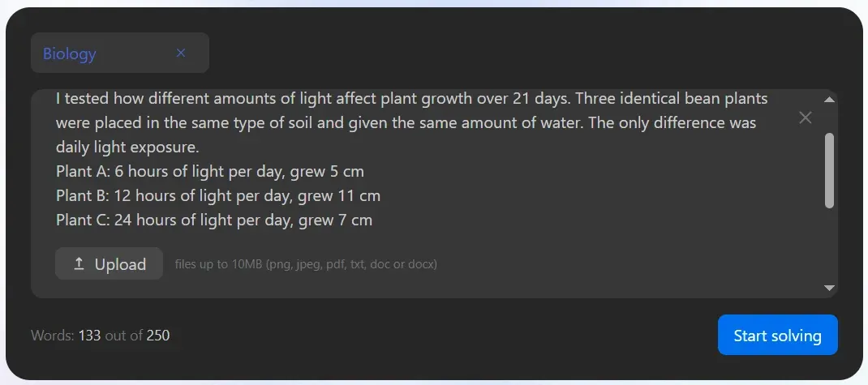Click the upload arrow icon
The height and width of the screenshot is (385, 868).
pyautogui.click(x=79, y=264)
